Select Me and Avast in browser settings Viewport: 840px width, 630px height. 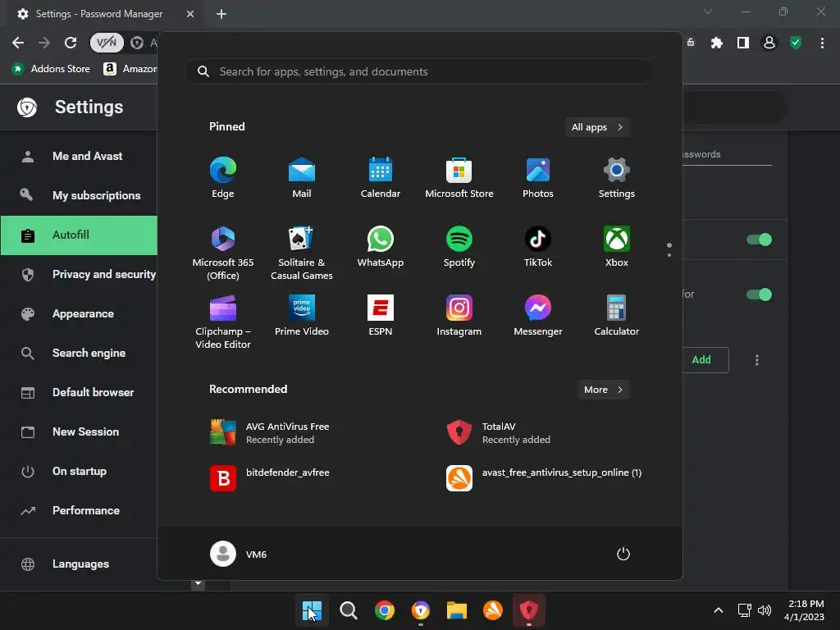click(79, 157)
